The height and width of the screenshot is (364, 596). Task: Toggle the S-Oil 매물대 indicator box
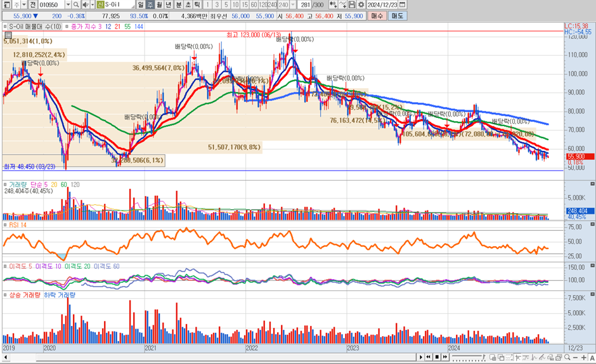5,27
